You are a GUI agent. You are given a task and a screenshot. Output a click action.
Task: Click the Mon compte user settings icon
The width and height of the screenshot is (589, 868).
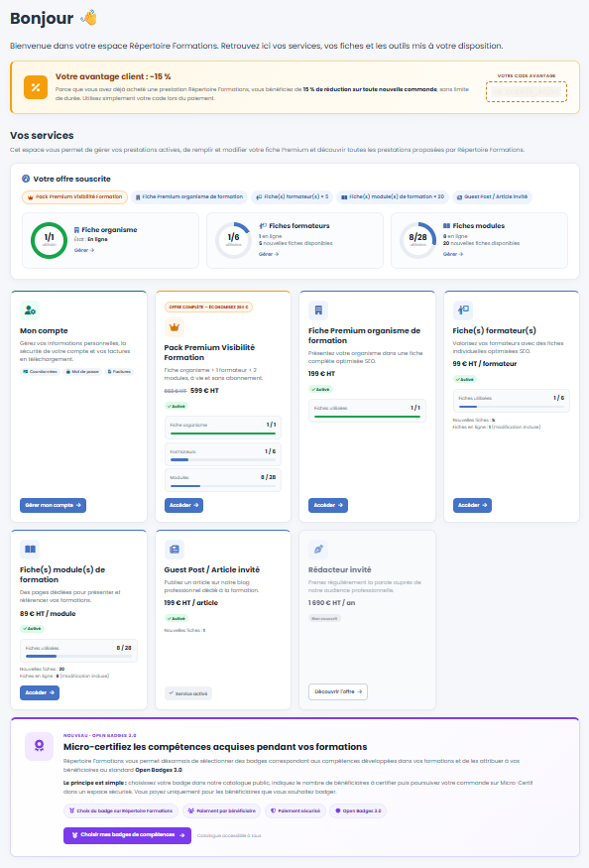(x=30, y=310)
